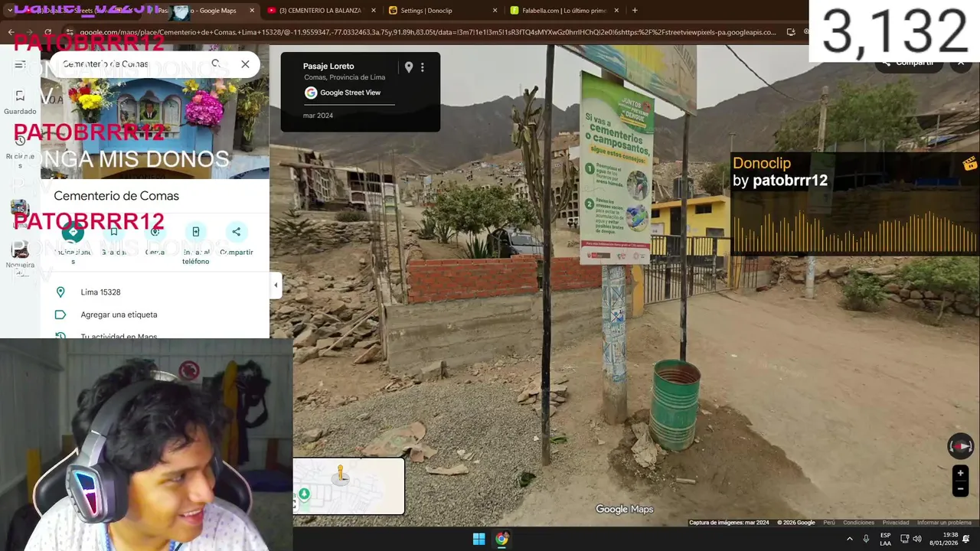Click the browser back arrow
Image resolution: width=980 pixels, height=551 pixels.
pos(11,32)
